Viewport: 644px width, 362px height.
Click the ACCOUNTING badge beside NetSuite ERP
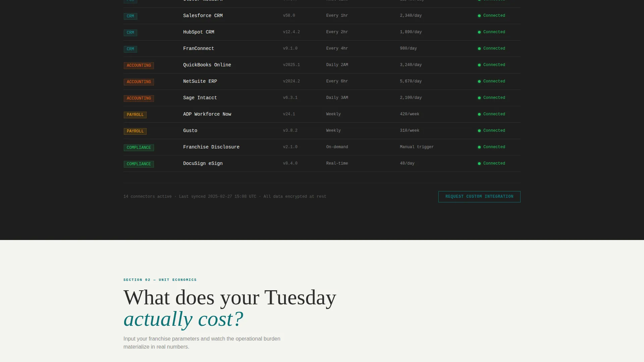point(139,82)
